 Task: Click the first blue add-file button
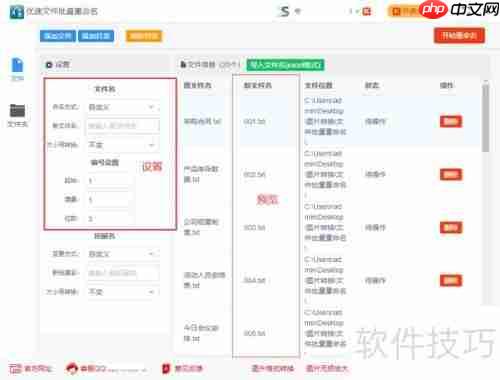click(58, 36)
